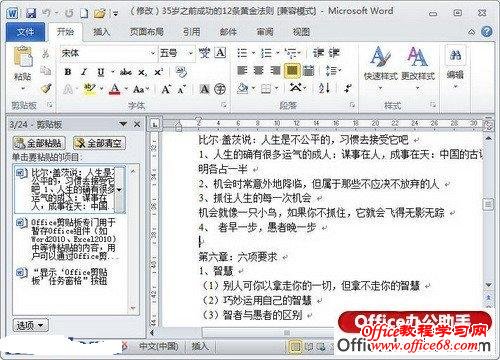The width and height of the screenshot is (500, 360).
Task: Close the clipboard task pane
Action: pos(137,124)
